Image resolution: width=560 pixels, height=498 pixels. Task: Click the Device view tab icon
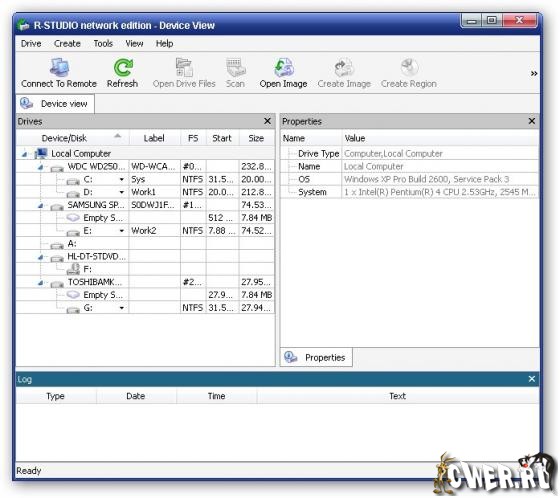(27, 104)
